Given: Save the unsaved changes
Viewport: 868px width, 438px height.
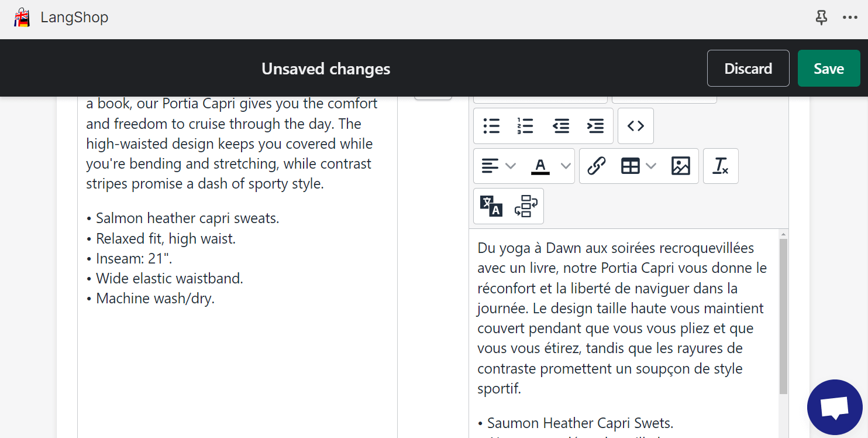Looking at the screenshot, I should [x=829, y=69].
